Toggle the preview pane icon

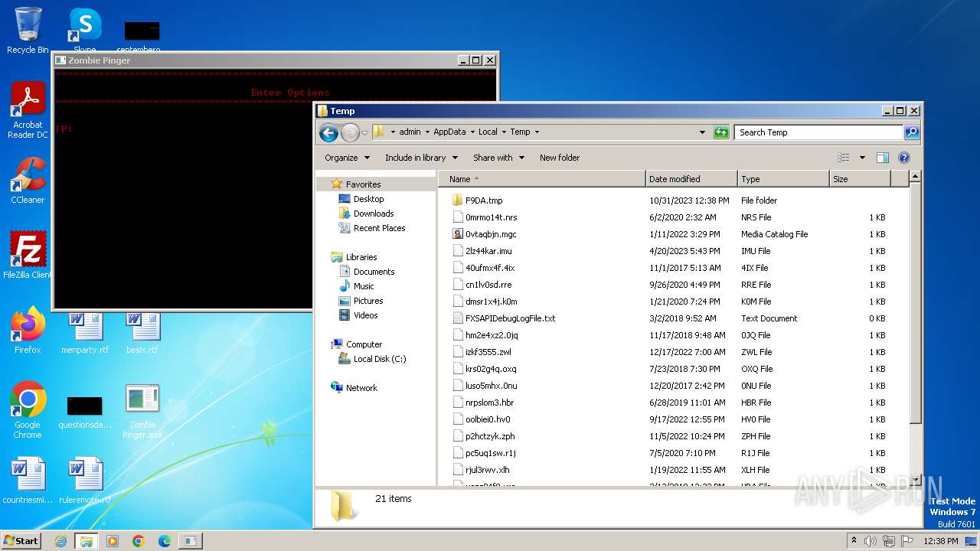(882, 158)
